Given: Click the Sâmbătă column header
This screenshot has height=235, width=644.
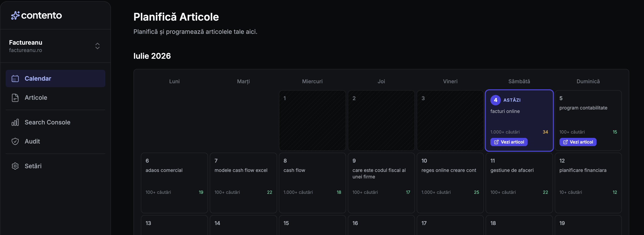Looking at the screenshot, I should (x=519, y=81).
